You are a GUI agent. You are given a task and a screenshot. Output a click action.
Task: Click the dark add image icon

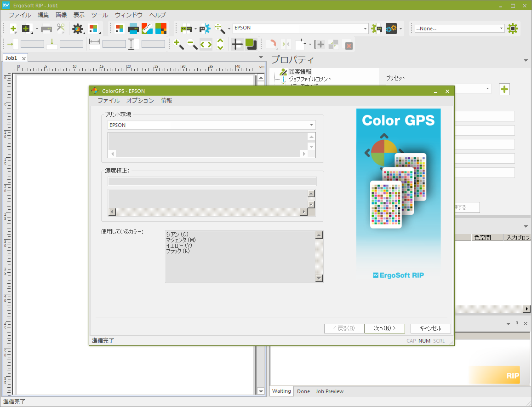coord(26,29)
